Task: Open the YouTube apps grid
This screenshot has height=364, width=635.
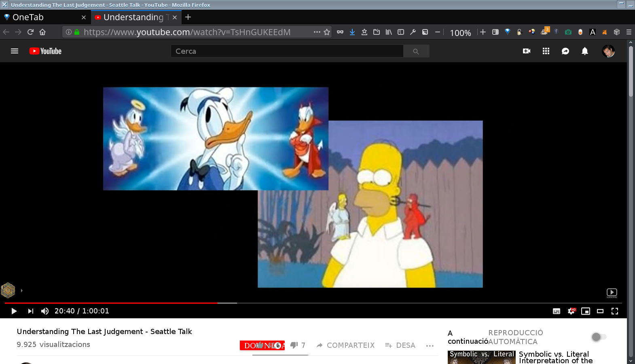Action: click(546, 51)
